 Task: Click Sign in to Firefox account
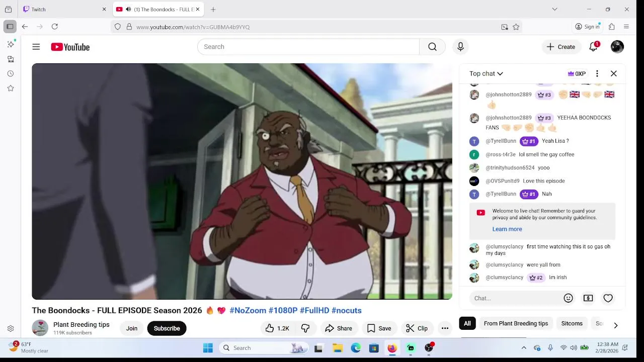pyautogui.click(x=588, y=27)
